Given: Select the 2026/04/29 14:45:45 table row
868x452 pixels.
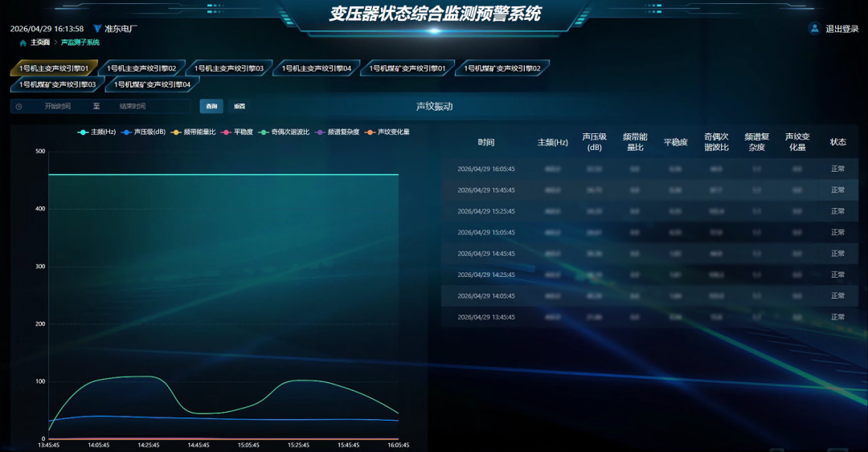Looking at the screenshot, I should 650,254.
